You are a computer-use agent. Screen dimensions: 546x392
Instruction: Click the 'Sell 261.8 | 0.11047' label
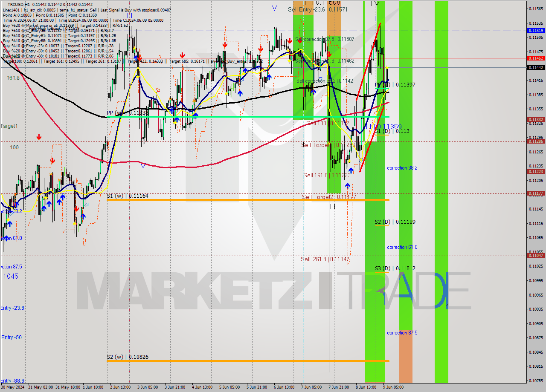325,259
